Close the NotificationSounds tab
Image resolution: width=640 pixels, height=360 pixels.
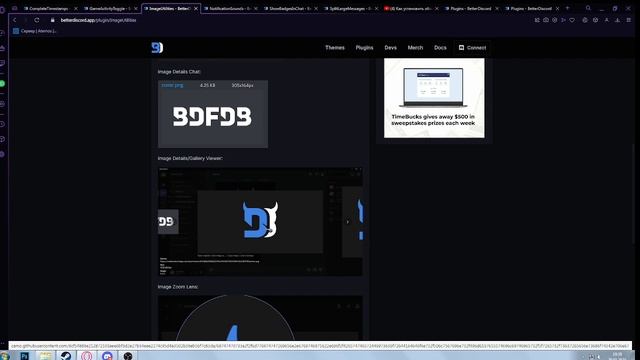pyautogui.click(x=256, y=9)
